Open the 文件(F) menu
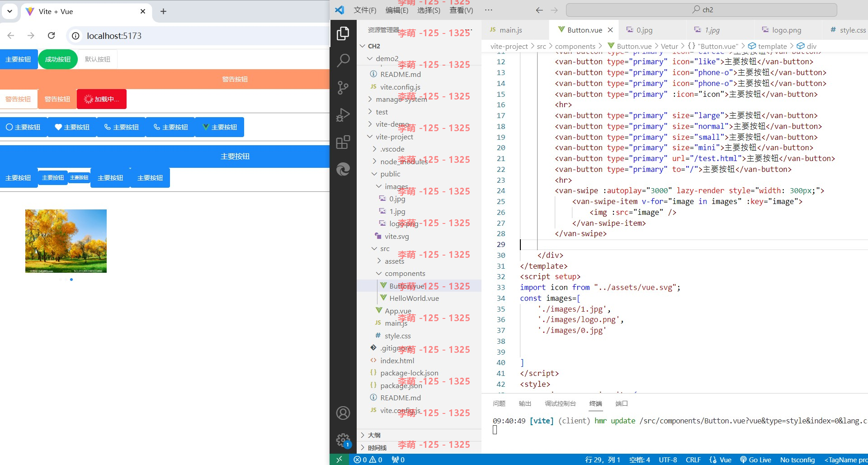 [x=365, y=10]
